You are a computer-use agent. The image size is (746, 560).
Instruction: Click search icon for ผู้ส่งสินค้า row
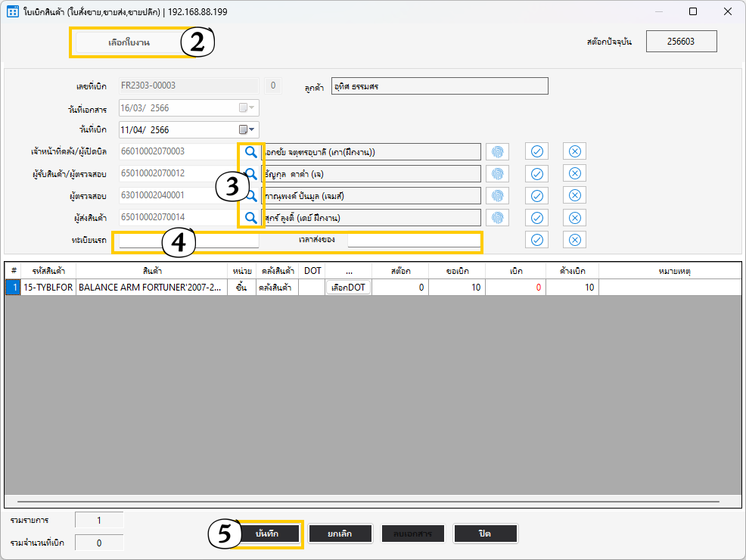(x=250, y=218)
